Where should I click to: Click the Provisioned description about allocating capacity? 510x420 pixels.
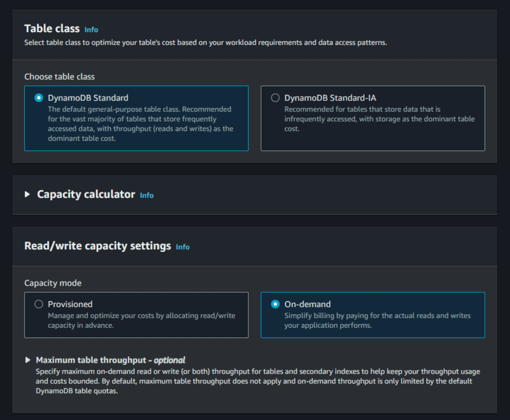pyautogui.click(x=142, y=320)
